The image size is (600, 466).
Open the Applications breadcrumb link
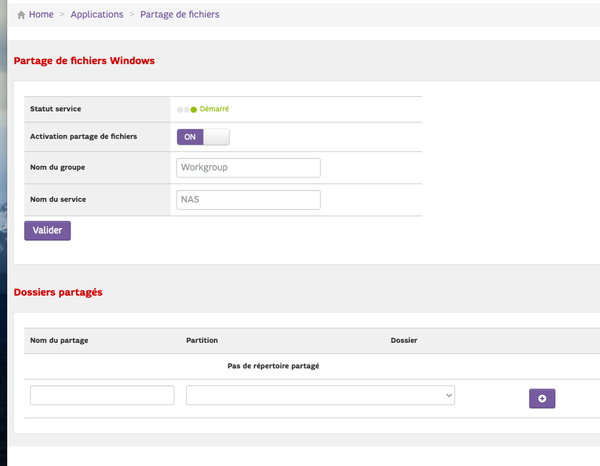tap(97, 15)
